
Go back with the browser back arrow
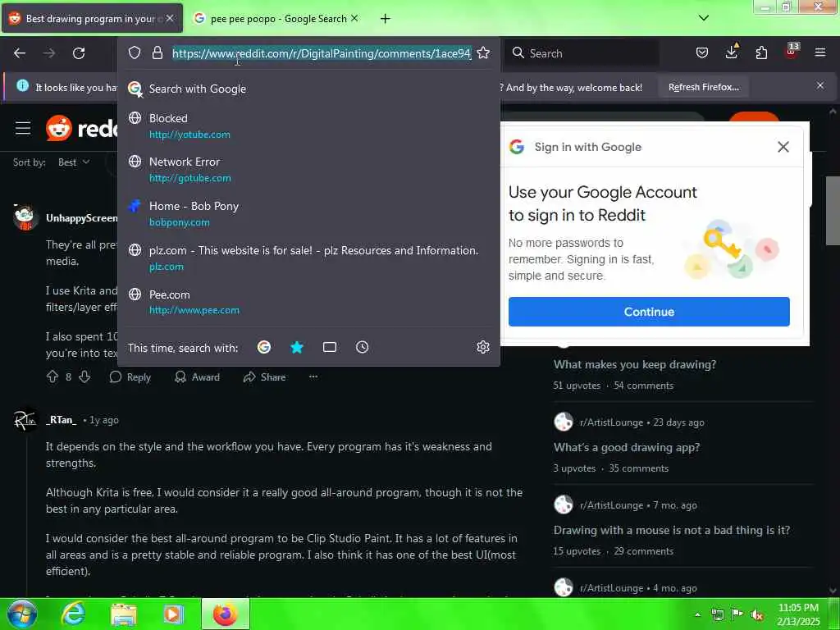20,53
